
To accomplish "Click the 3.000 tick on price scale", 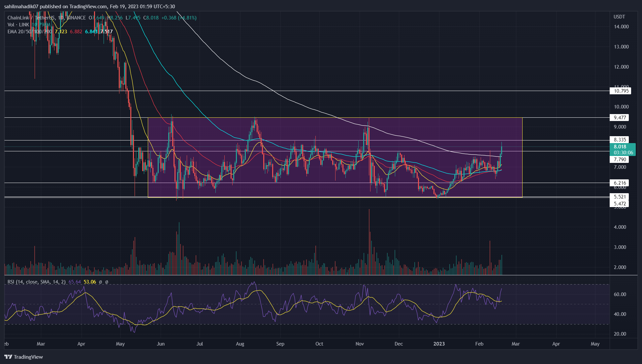I will coord(620,247).
